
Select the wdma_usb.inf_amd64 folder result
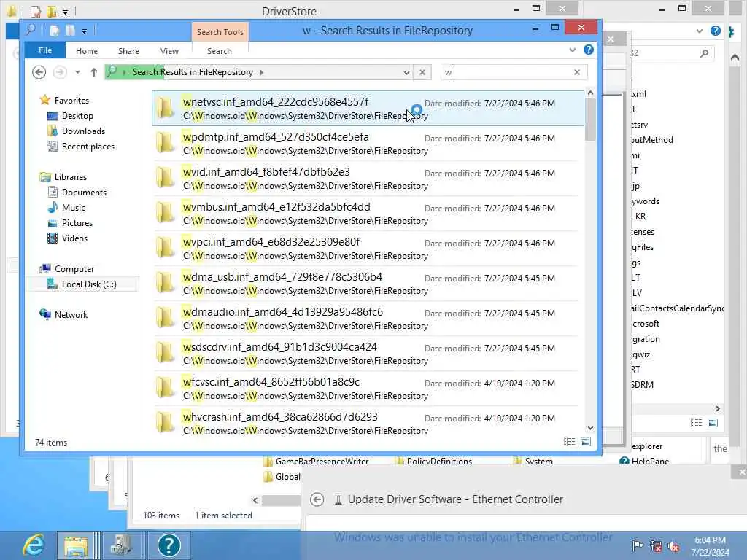coord(368,284)
